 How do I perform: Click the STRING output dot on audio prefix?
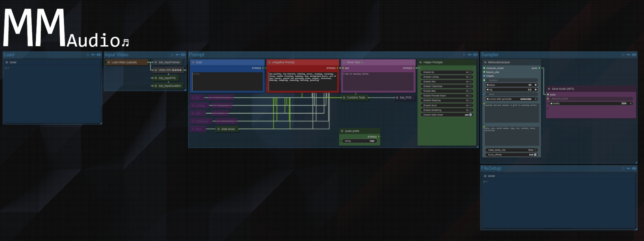(x=379, y=137)
